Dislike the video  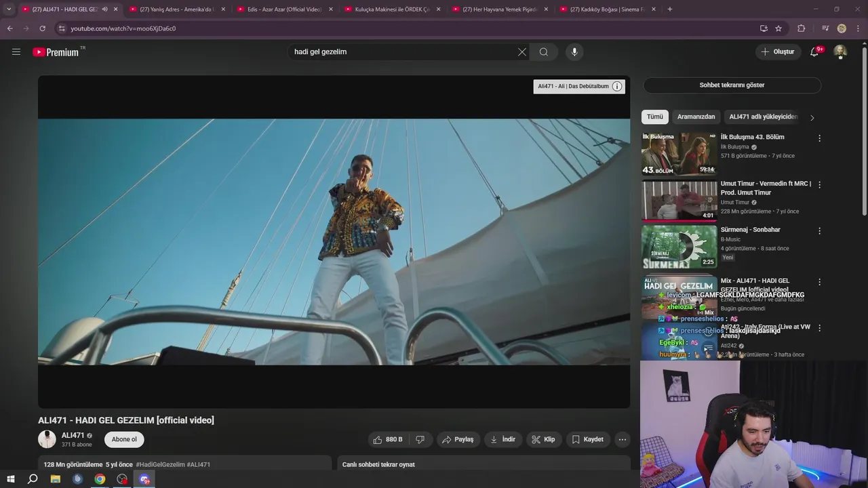coord(420,439)
